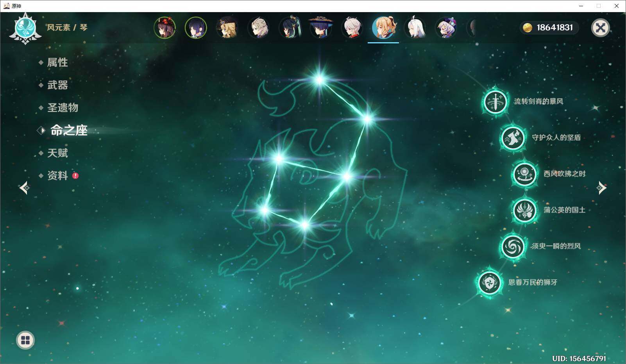Click the 守护众人的坚盾 label text
This screenshot has width=626, height=364.
[556, 137]
